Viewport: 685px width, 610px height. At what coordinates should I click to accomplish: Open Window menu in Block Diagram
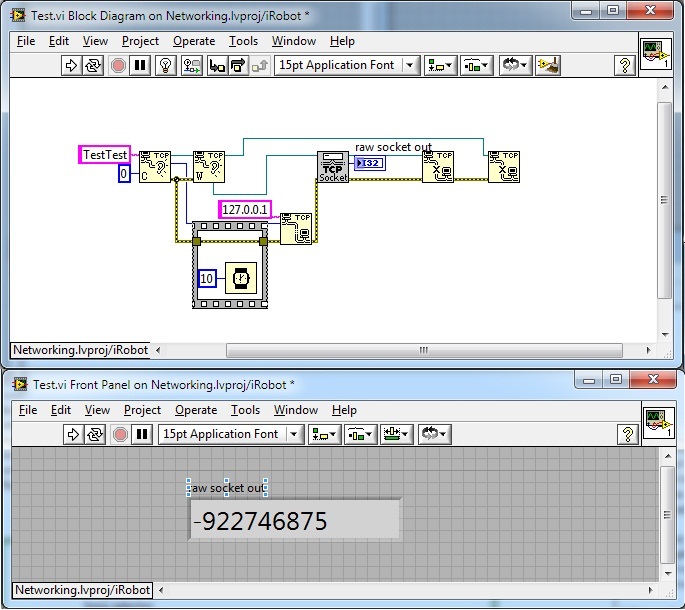tap(294, 41)
